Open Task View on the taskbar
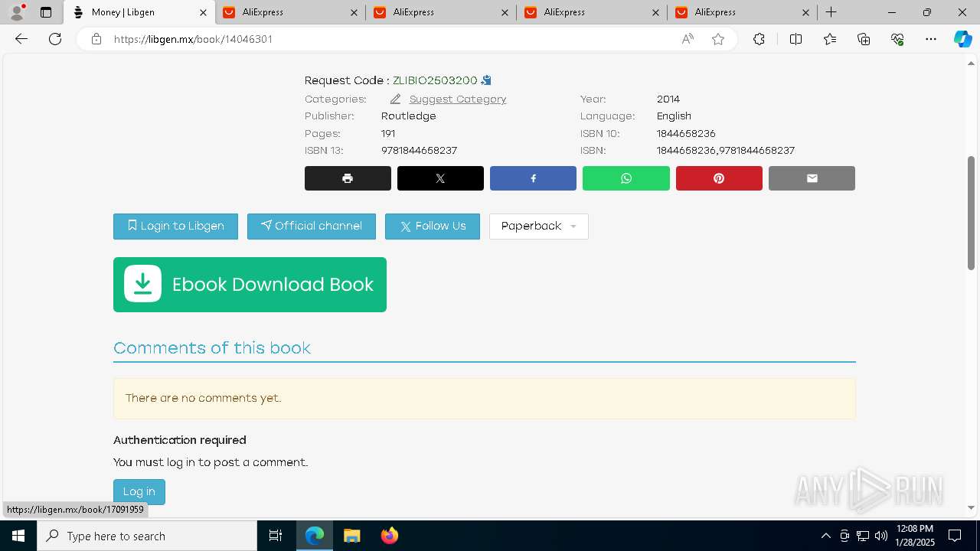980x551 pixels. [x=276, y=536]
